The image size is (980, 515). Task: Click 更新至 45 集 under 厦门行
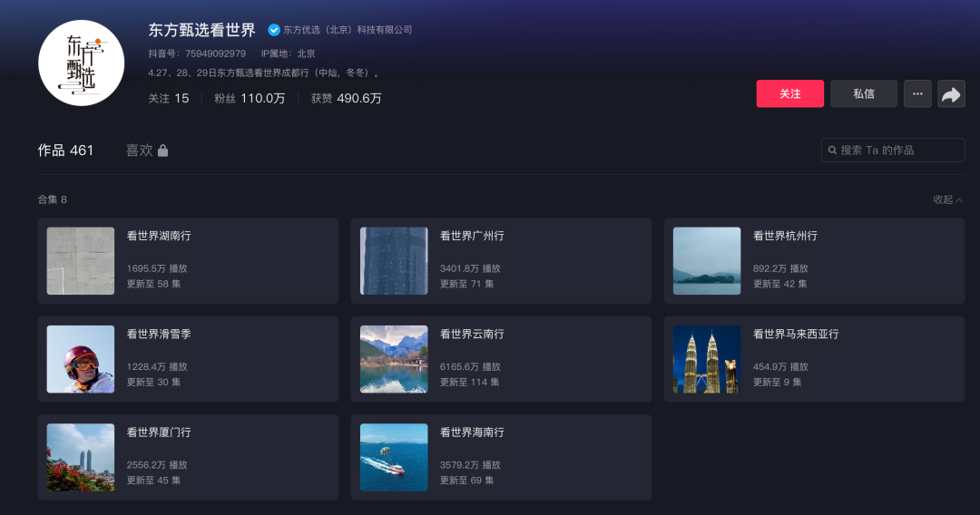[153, 480]
